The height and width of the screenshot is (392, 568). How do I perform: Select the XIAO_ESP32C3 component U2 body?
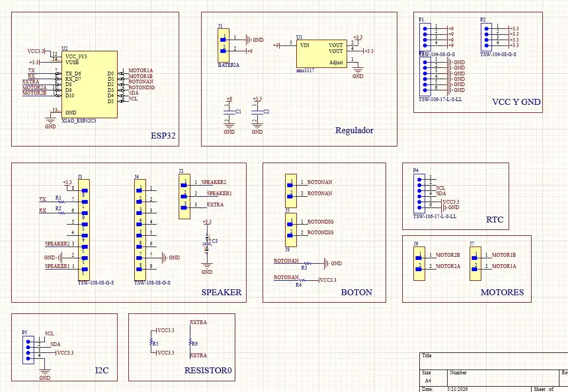pos(89,84)
